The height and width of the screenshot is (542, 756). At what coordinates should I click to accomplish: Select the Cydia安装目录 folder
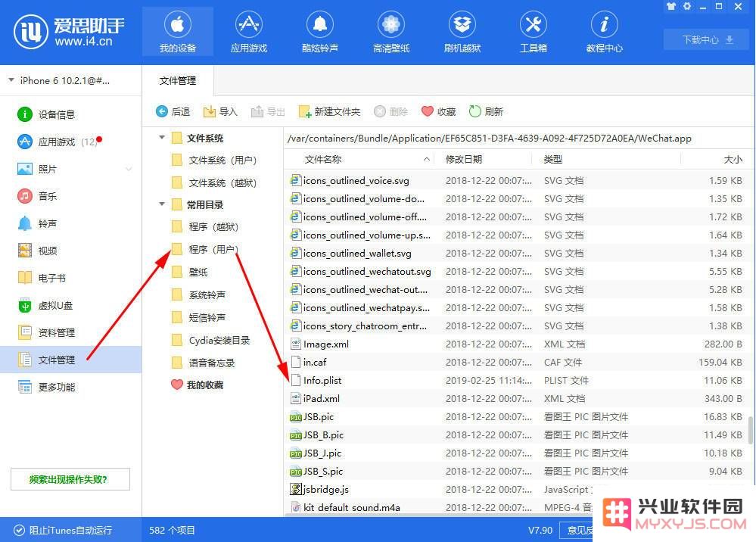pos(210,340)
